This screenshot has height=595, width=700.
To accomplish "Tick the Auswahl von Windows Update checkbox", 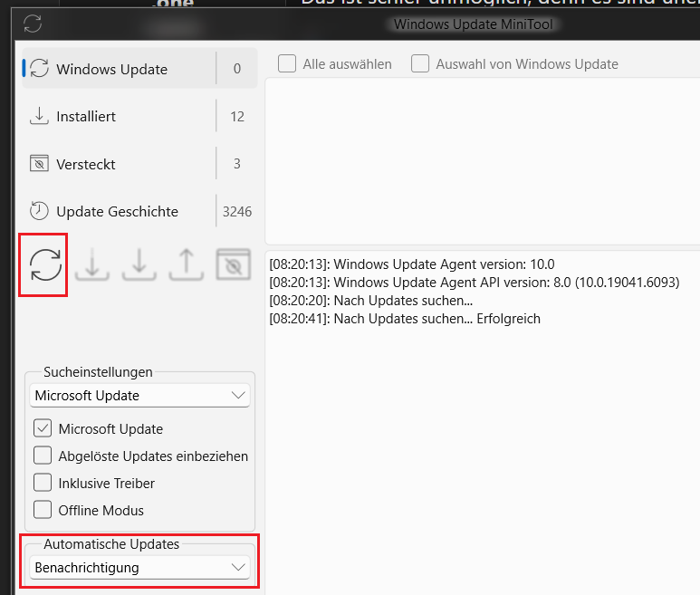I will 420,63.
